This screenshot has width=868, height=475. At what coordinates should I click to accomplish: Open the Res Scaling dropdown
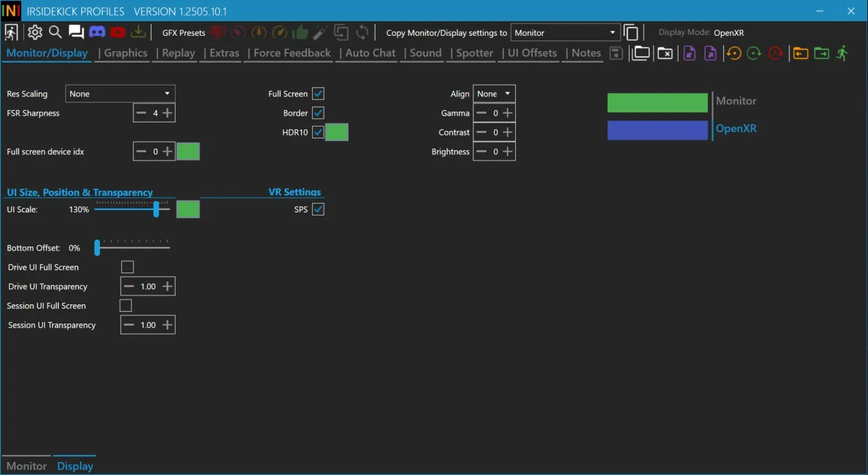[120, 94]
